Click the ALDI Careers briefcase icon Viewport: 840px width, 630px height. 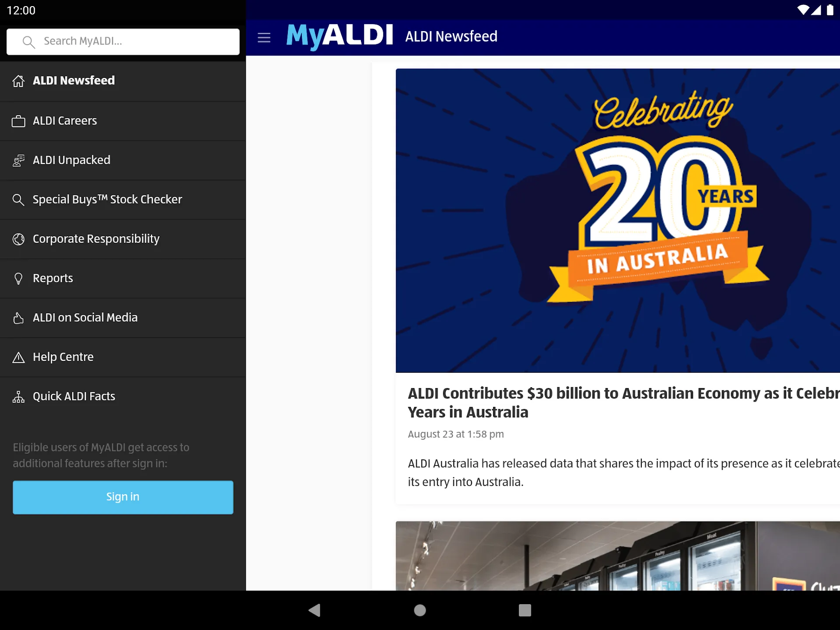click(x=18, y=120)
